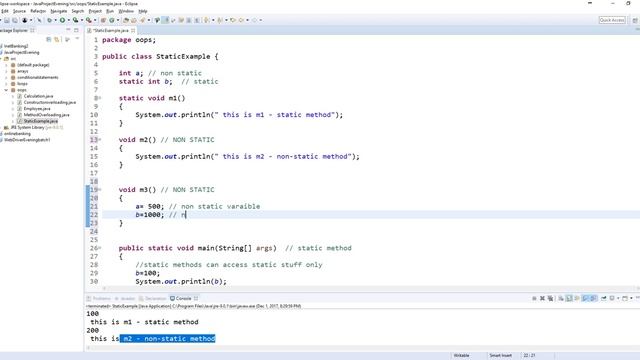
Task: Select JRE System Library node
Action: (x=33, y=127)
